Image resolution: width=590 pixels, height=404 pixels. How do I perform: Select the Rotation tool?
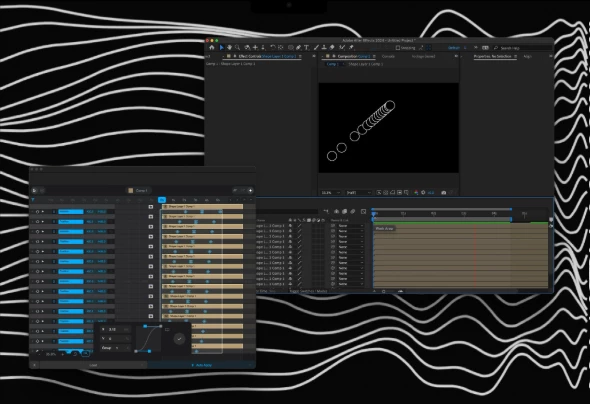click(273, 48)
